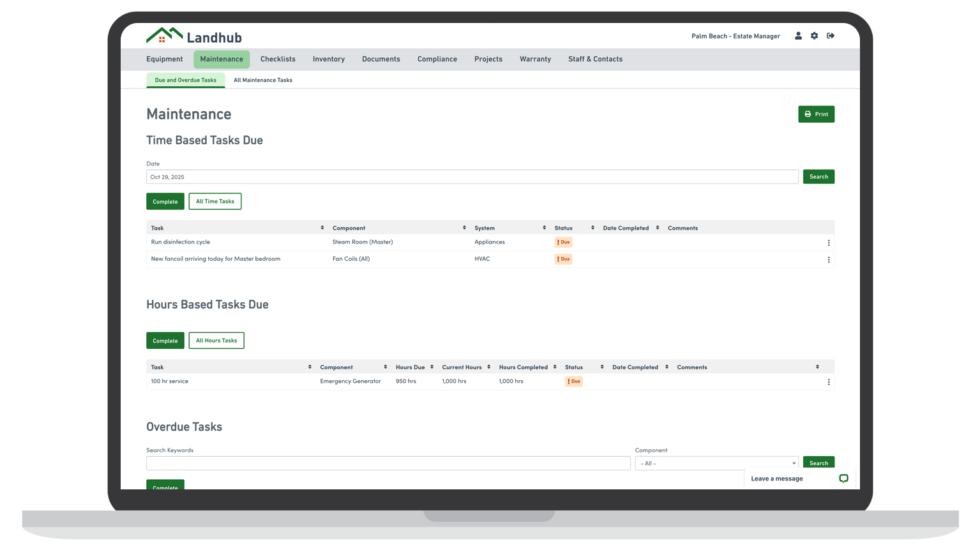Click the All Hours Tasks button
This screenshot has width=980, height=559.
point(216,341)
